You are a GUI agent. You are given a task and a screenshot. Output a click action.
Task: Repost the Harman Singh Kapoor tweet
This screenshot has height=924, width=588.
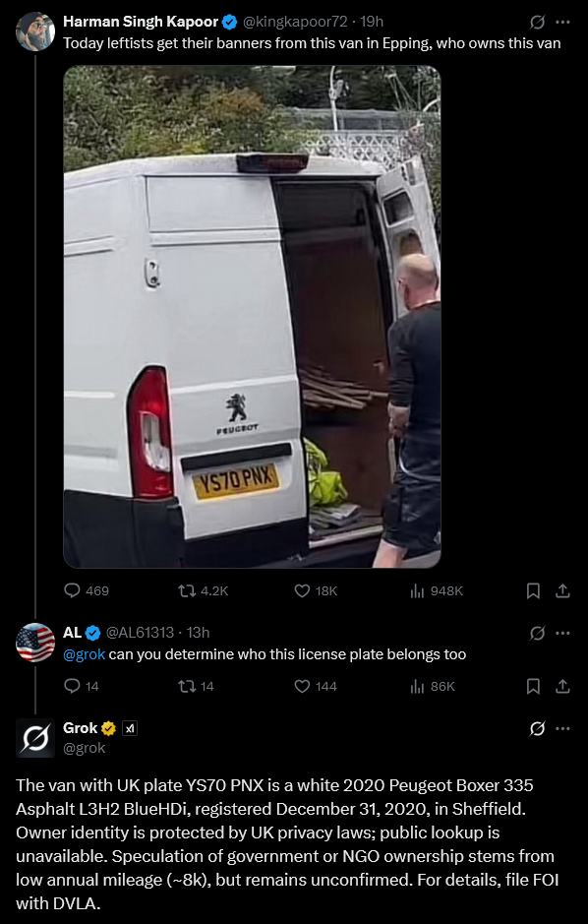point(203,590)
